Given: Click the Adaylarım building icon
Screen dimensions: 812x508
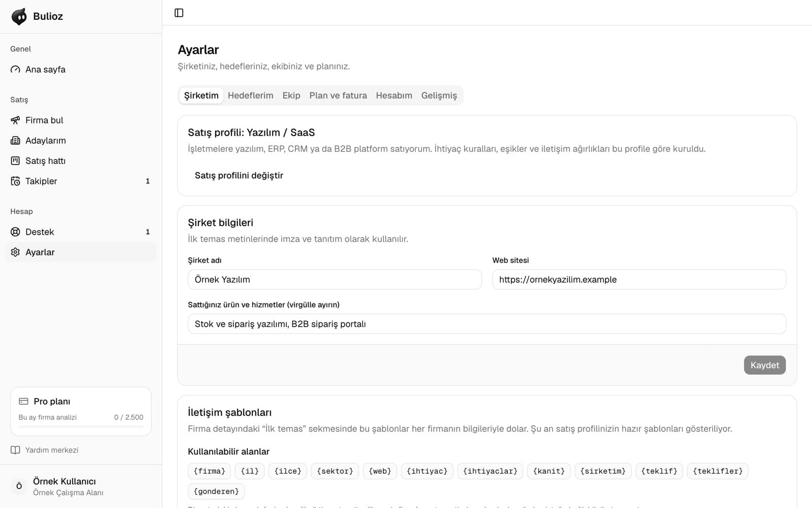Looking at the screenshot, I should (15, 141).
